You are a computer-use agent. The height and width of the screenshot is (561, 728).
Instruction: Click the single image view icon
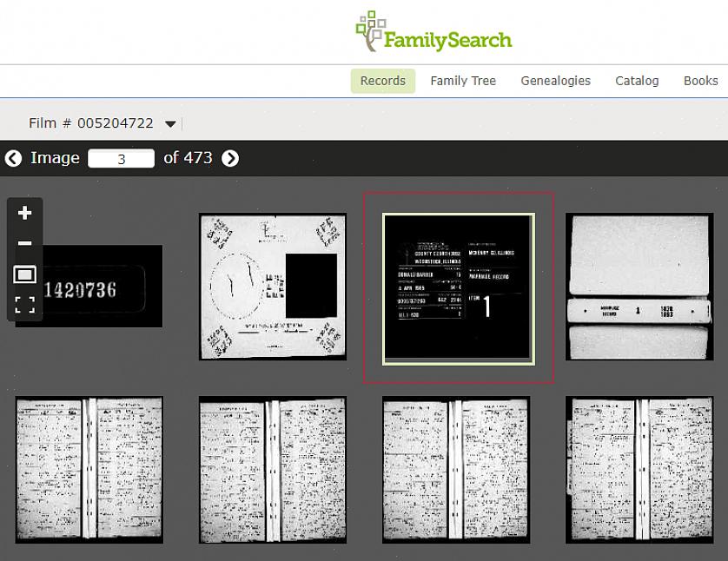[x=25, y=274]
